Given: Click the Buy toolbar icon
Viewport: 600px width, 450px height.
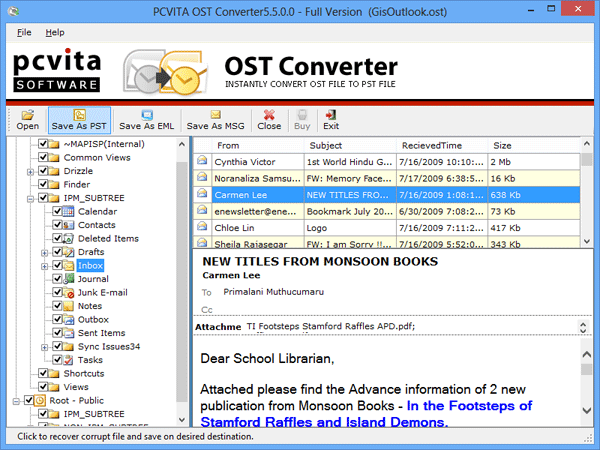Looking at the screenshot, I should pos(302,114).
